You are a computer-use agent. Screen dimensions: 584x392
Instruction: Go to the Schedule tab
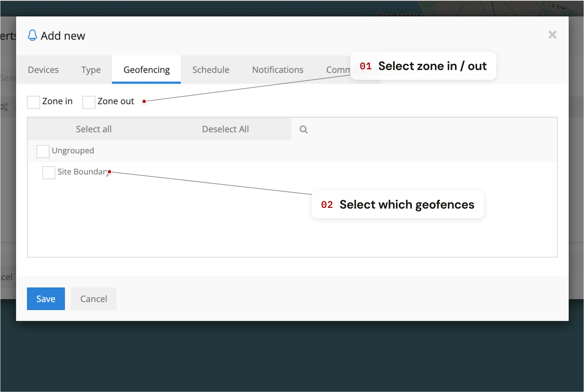211,70
